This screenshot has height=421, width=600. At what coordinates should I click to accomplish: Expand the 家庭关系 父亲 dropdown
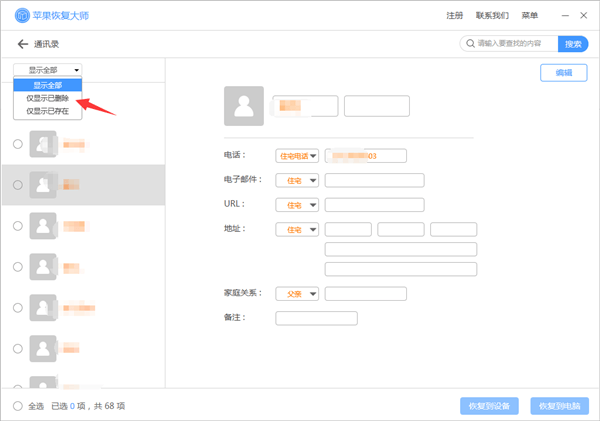[296, 294]
